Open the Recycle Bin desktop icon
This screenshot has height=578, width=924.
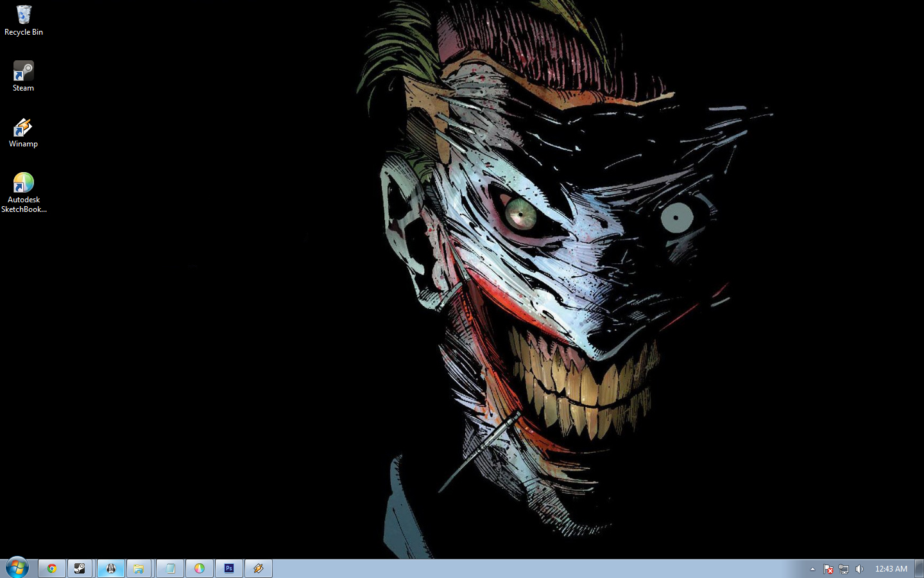24,21
